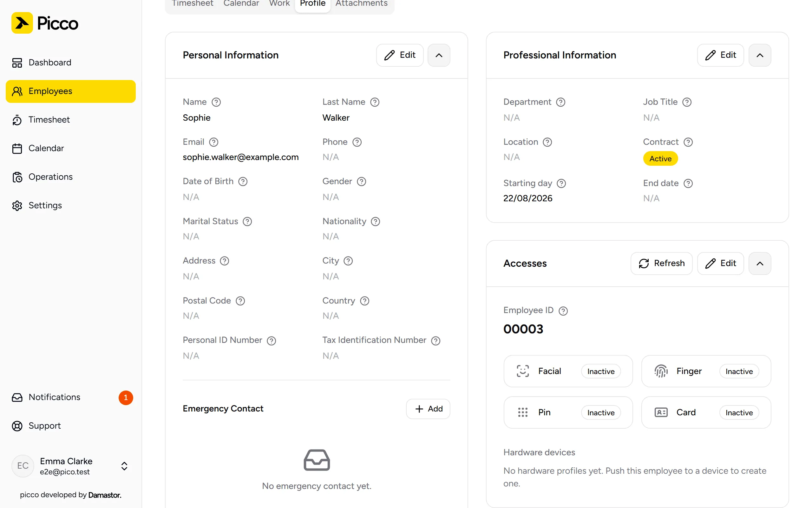
Task: Click the Card access Inactive badge
Action: [739, 412]
